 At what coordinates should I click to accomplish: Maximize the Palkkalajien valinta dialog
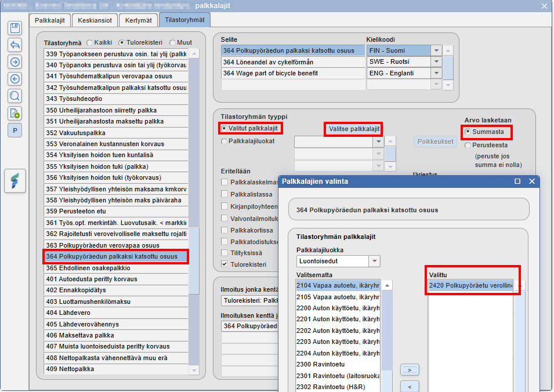(517, 181)
